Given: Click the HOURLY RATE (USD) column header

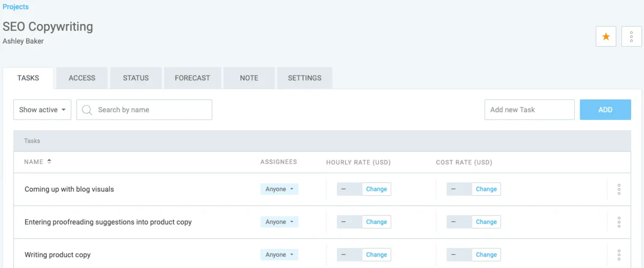Looking at the screenshot, I should (x=358, y=162).
